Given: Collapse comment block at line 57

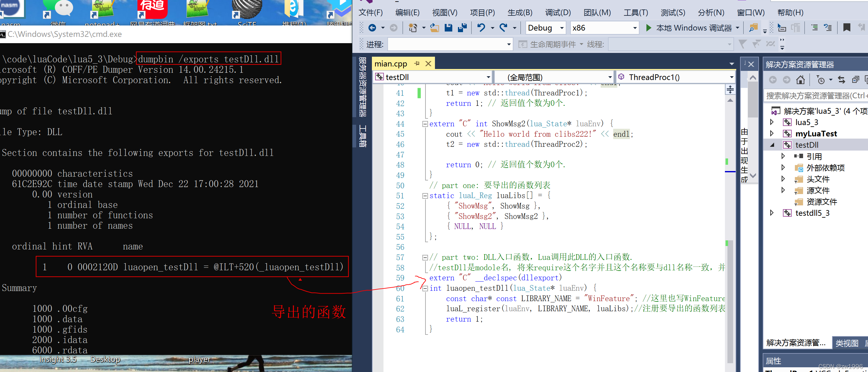Looking at the screenshot, I should [x=425, y=258].
